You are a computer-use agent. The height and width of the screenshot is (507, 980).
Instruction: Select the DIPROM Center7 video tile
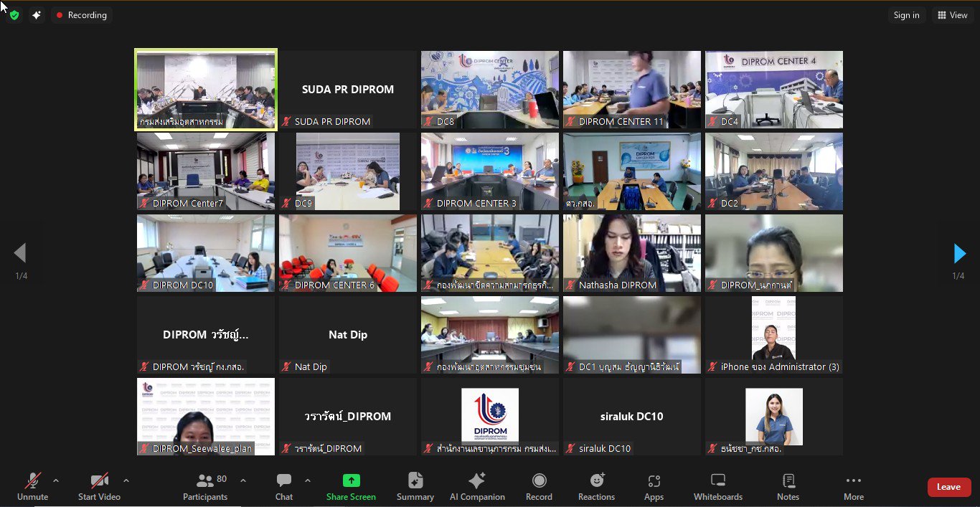click(206, 171)
